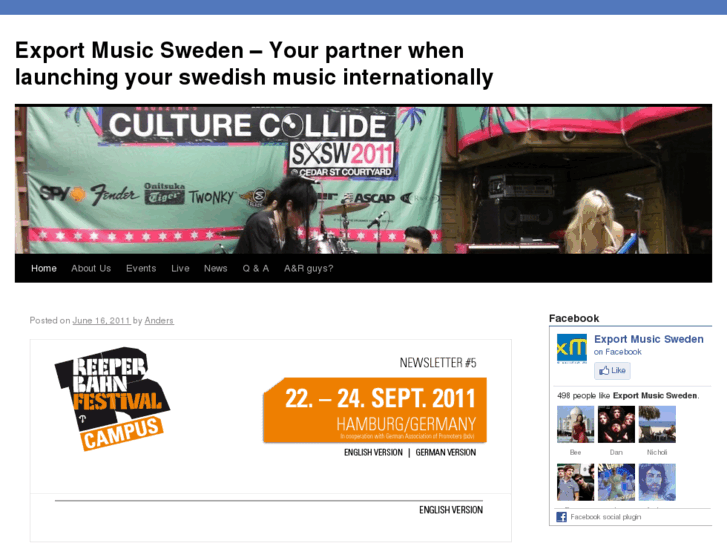Follow the June 16, 2011 post date link

(x=102, y=321)
